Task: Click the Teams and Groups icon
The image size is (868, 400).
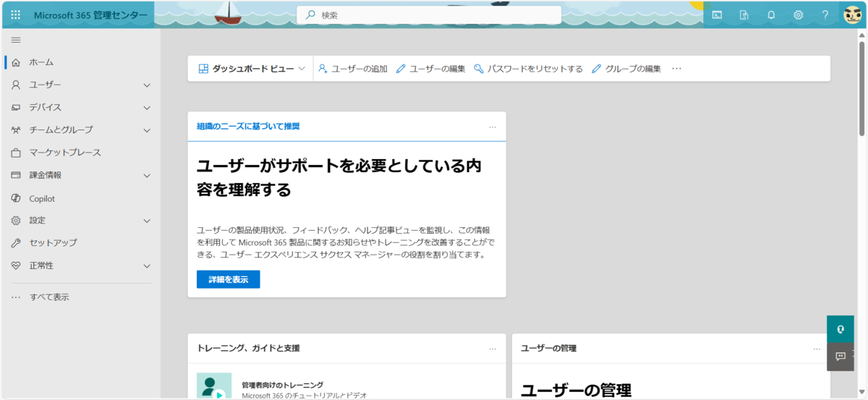Action: [x=16, y=130]
